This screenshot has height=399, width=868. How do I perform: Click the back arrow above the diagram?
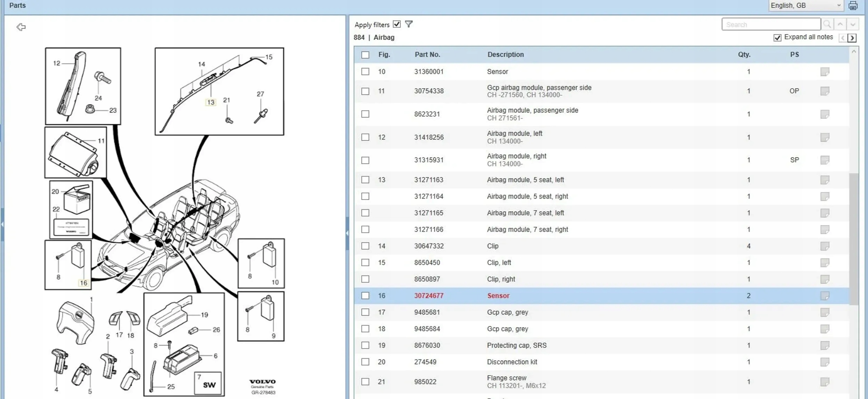(x=21, y=27)
